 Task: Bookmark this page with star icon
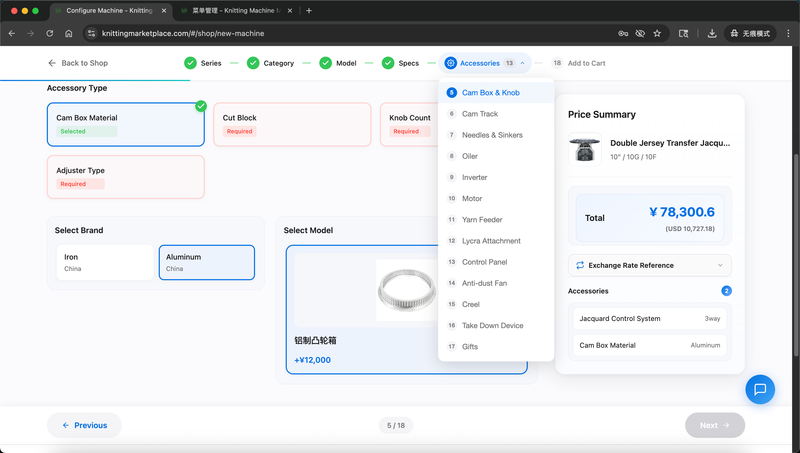pyautogui.click(x=657, y=33)
